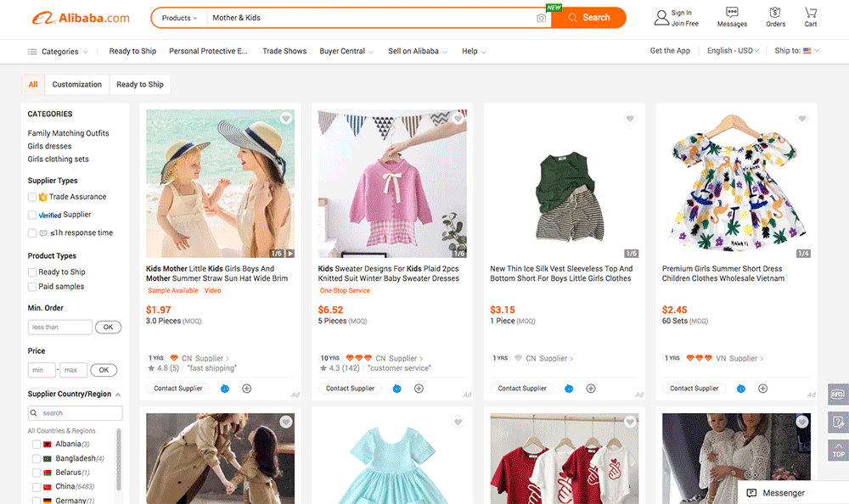Enable Trade Assurance filter checkbox

click(32, 197)
